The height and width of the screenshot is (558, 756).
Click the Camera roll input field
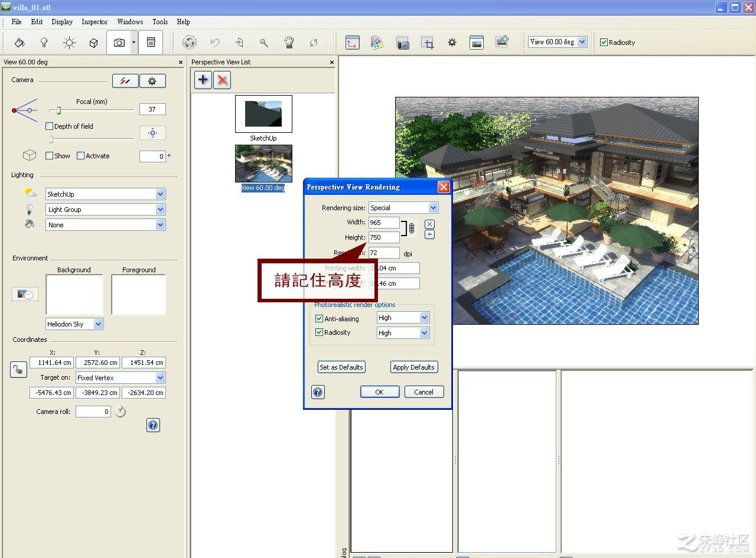93,412
